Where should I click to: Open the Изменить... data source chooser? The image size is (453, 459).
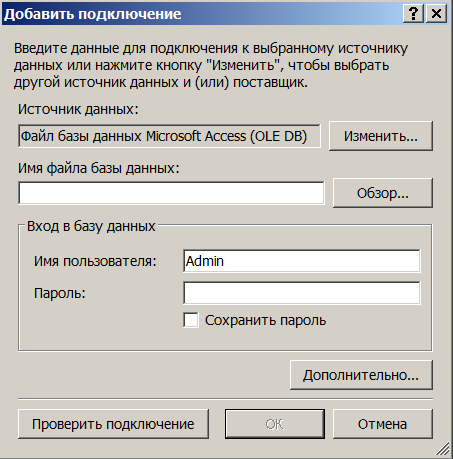click(x=381, y=136)
